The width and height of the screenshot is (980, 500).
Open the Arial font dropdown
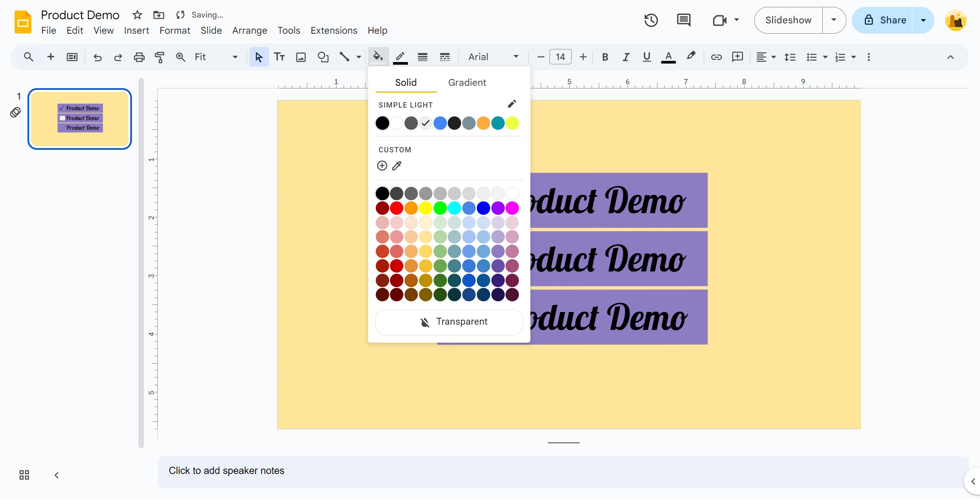(x=493, y=57)
